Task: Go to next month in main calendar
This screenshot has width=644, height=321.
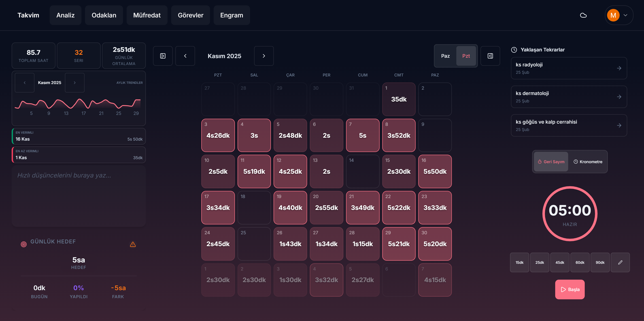Action: (x=264, y=56)
